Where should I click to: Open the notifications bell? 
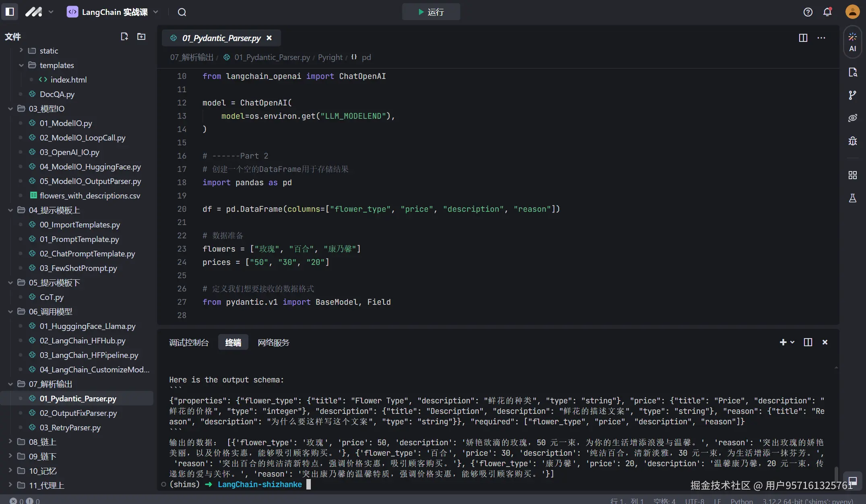827,12
